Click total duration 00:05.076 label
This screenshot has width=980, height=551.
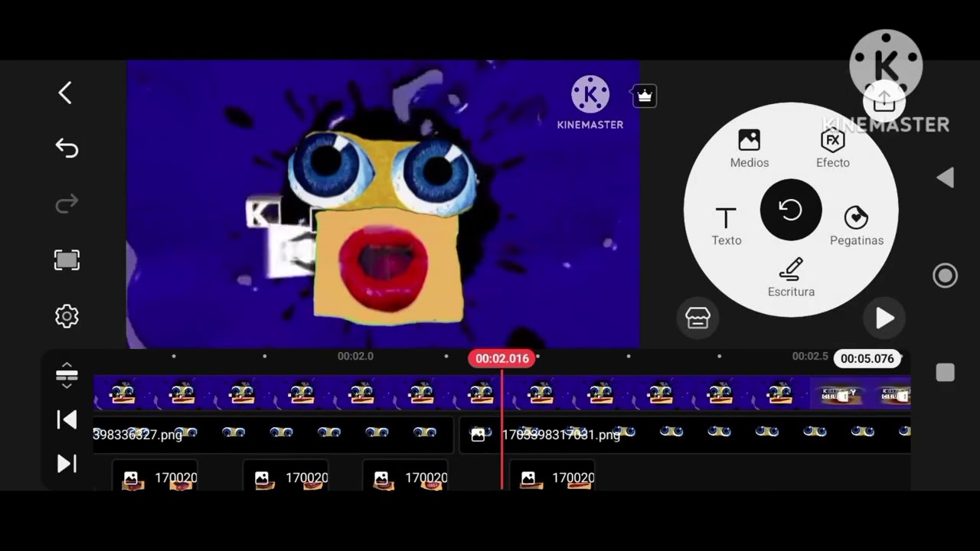pos(867,358)
